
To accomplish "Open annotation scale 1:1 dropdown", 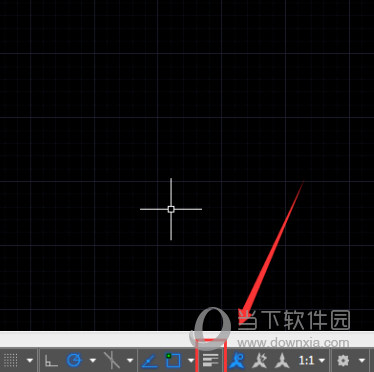I will pyautogui.click(x=312, y=360).
